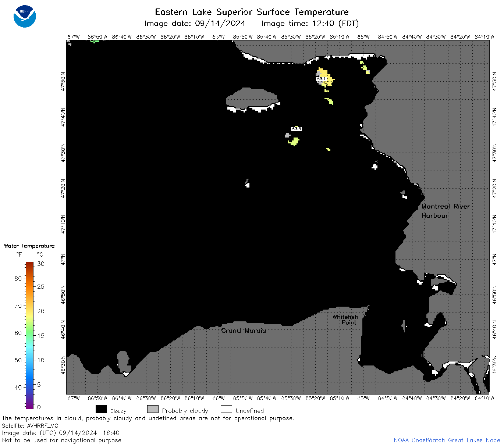The width and height of the screenshot is (504, 446).
Task: Click the 0 tick label below the color bar
Action: point(39,407)
